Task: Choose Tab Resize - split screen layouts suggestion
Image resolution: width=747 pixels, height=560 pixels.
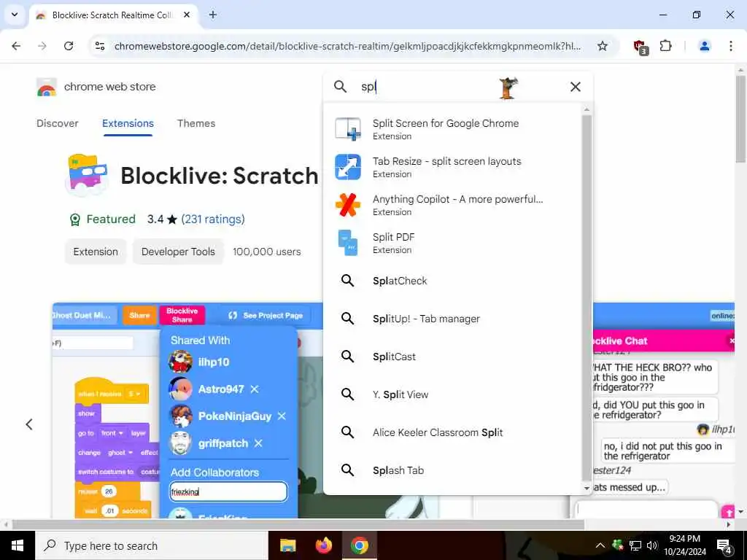Action: click(452, 167)
